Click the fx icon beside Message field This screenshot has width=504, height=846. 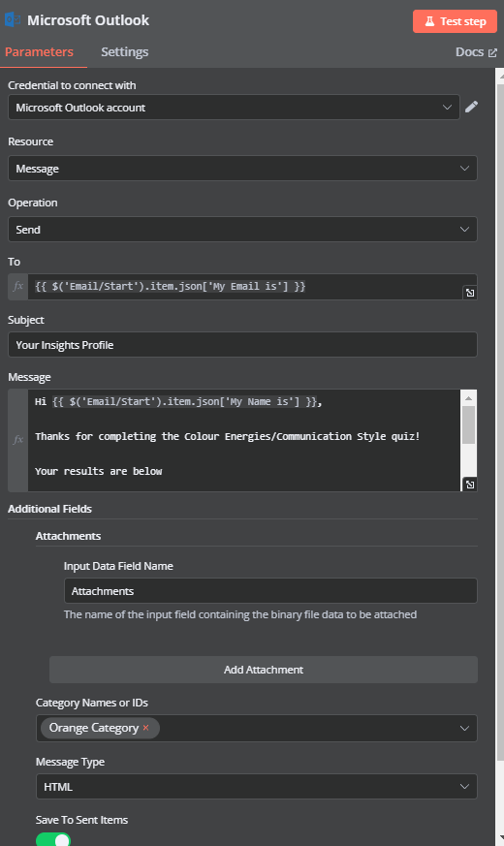(18, 440)
